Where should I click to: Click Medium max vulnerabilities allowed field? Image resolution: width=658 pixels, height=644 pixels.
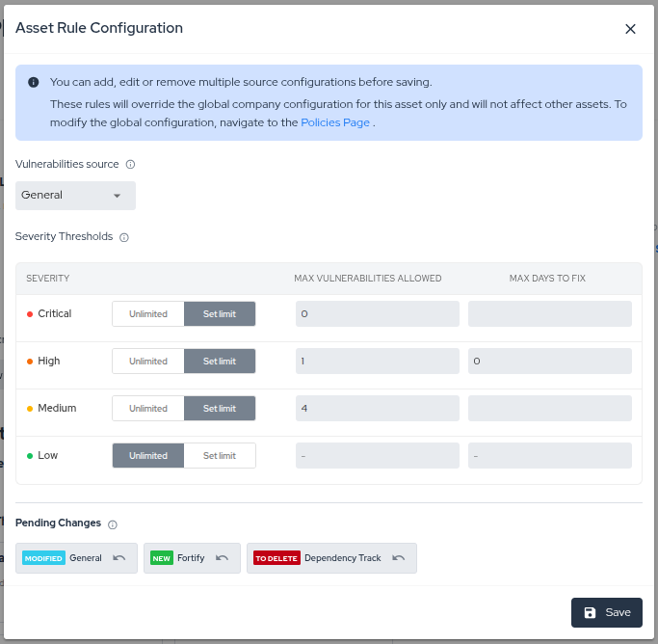(x=377, y=409)
